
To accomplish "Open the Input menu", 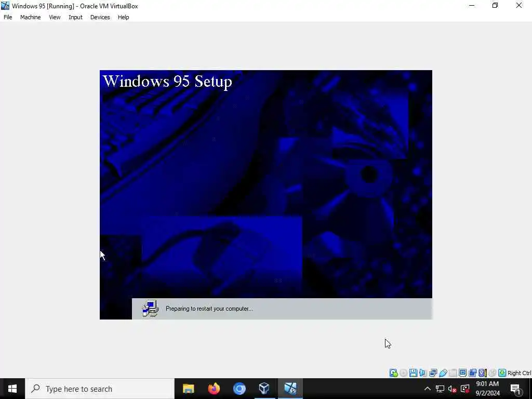I will coord(75,17).
